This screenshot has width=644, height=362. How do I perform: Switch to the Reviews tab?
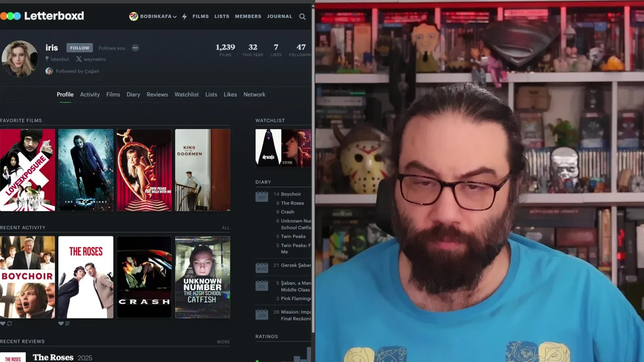coord(157,95)
